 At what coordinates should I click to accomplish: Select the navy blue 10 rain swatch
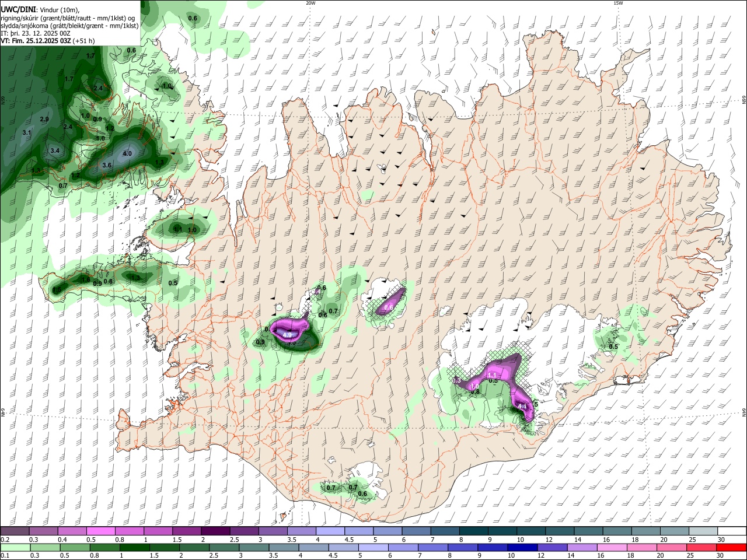click(522, 548)
